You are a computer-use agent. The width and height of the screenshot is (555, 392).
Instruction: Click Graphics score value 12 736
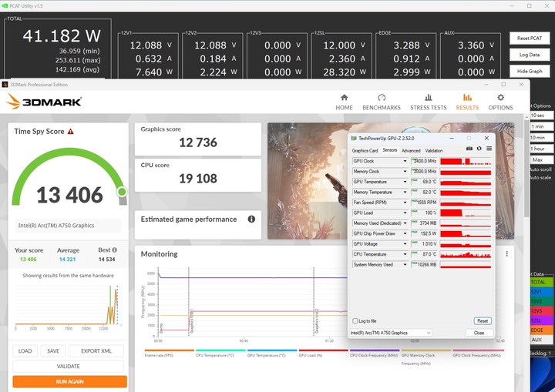pos(198,142)
